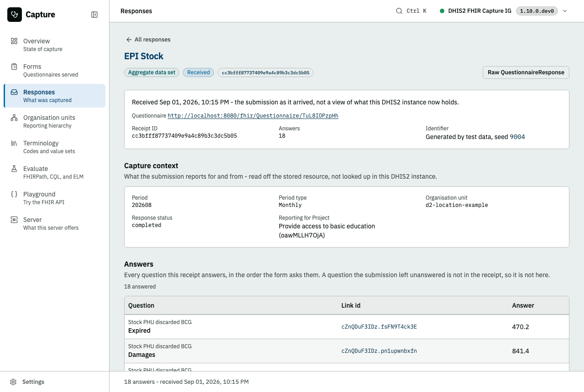Viewport: 584px width, 392px height.
Task: Click the Playground curly braces icon
Action: (x=14, y=194)
